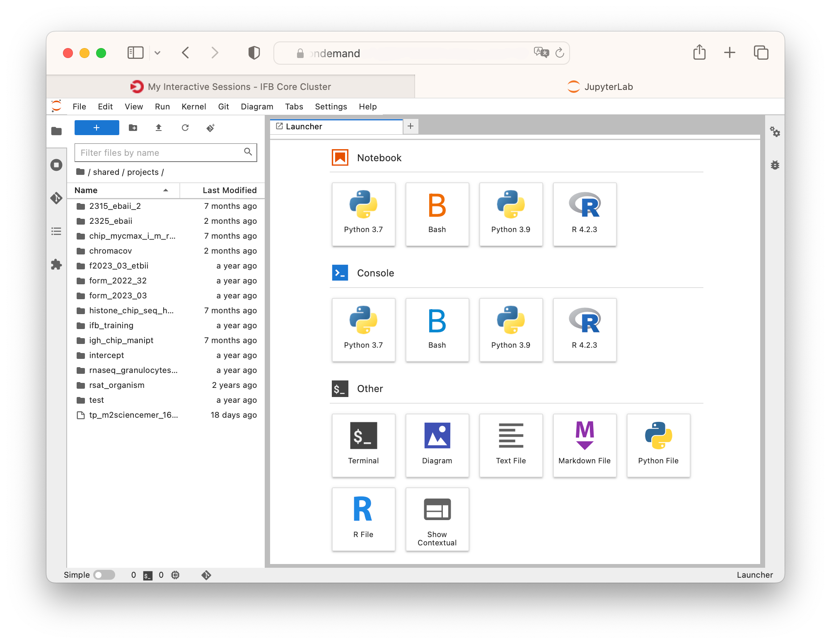Switch to My Interactive Sessions browser tab
Screen dimensions: 831x644
pyautogui.click(x=230, y=87)
